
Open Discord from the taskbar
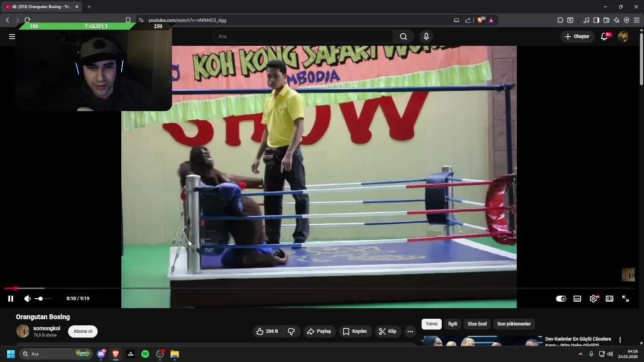101,354
